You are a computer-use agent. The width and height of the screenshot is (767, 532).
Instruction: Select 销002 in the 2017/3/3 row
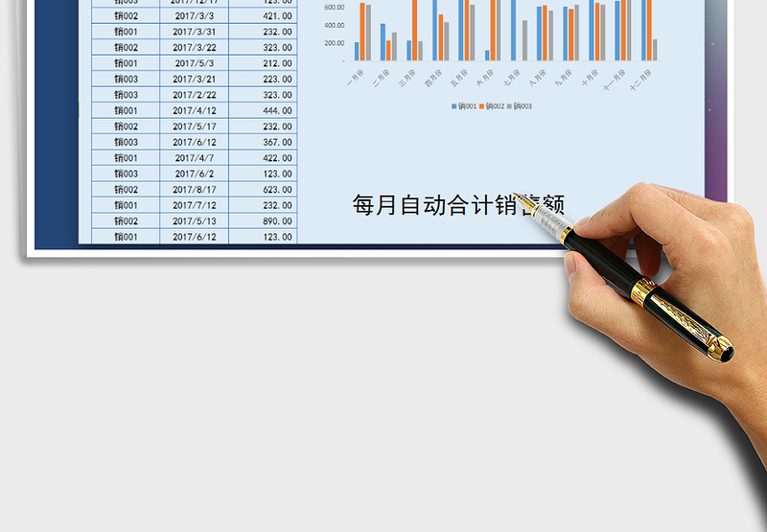126,16
